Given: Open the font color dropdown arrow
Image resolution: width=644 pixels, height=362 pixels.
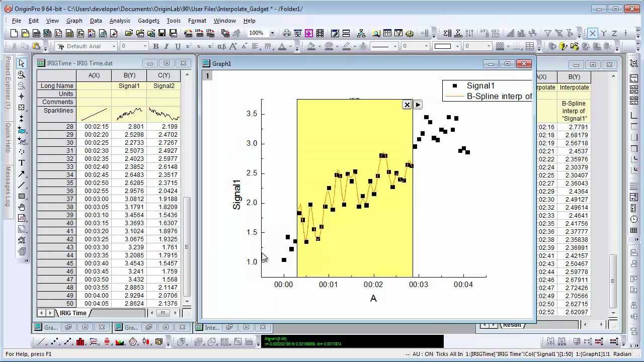Looking at the screenshot, I should pyautogui.click(x=290, y=46).
